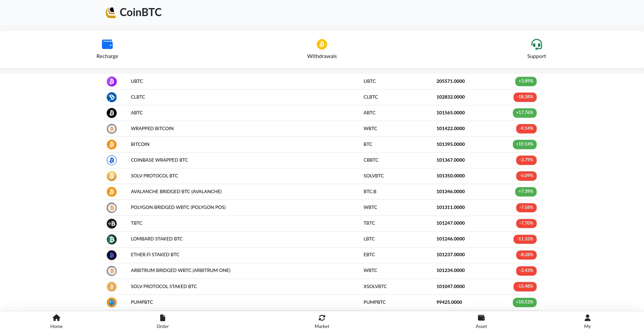644x333 pixels.
Task: Click the price 205571.0000
Action: (450, 81)
